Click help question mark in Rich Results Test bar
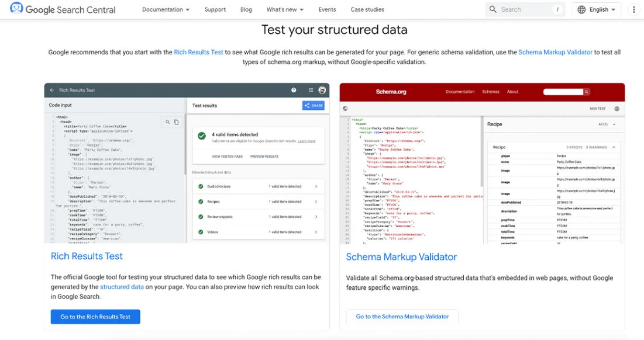This screenshot has width=644, height=340. click(x=294, y=90)
